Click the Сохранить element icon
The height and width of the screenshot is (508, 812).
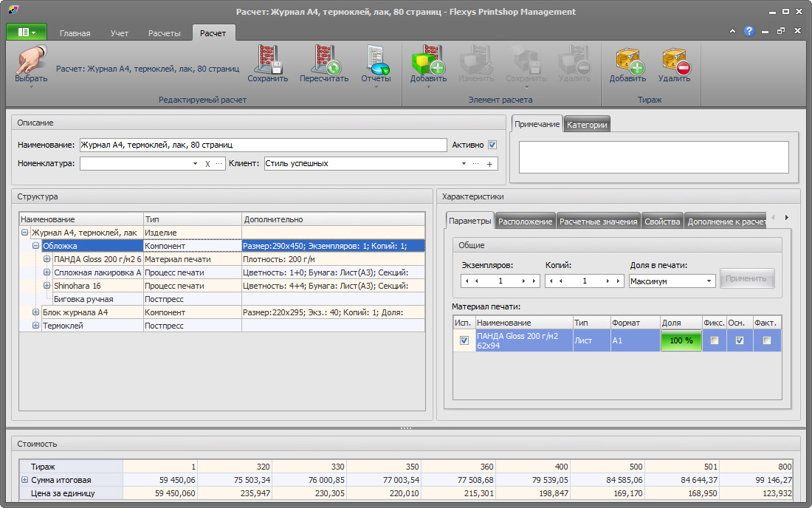coord(526,60)
